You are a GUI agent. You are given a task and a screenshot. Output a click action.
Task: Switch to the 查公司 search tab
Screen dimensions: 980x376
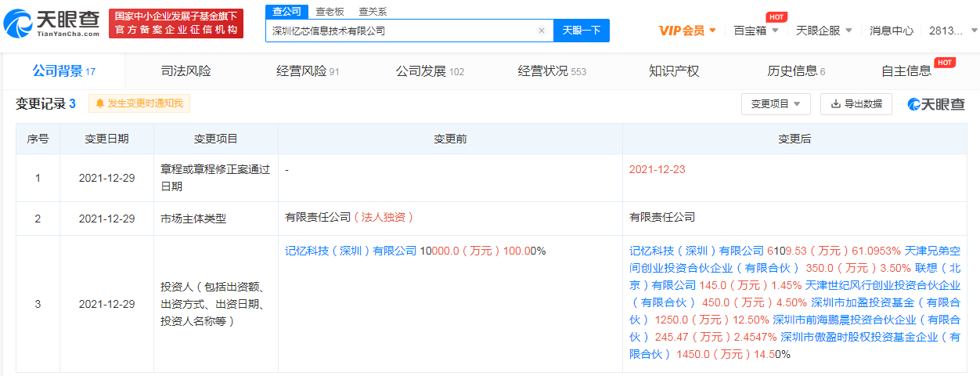(x=286, y=11)
